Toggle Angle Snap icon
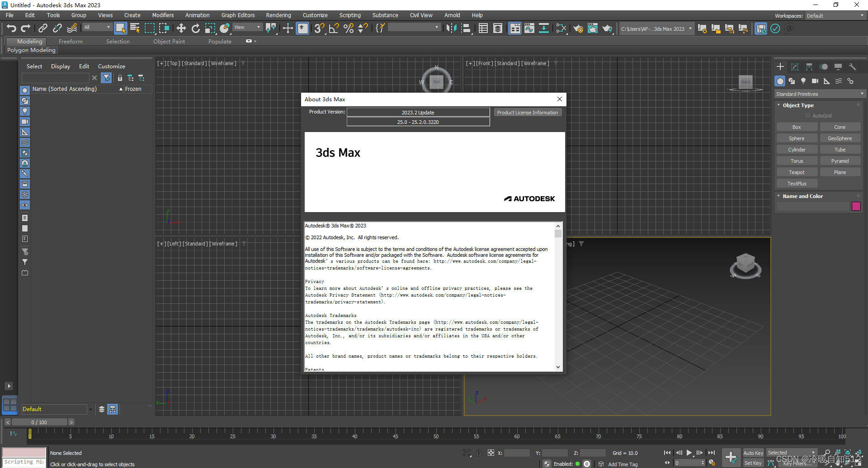 334,28
